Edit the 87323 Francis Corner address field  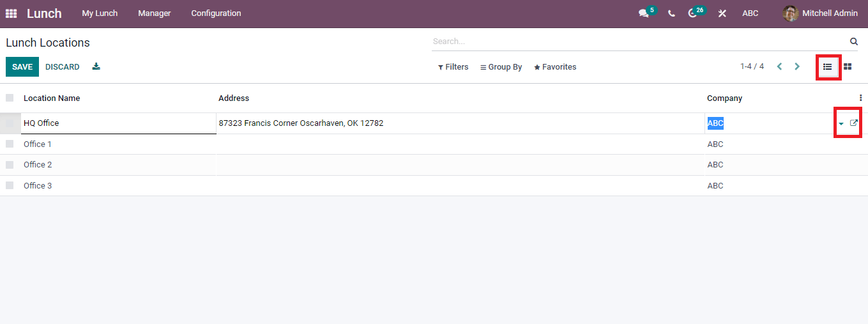point(461,123)
